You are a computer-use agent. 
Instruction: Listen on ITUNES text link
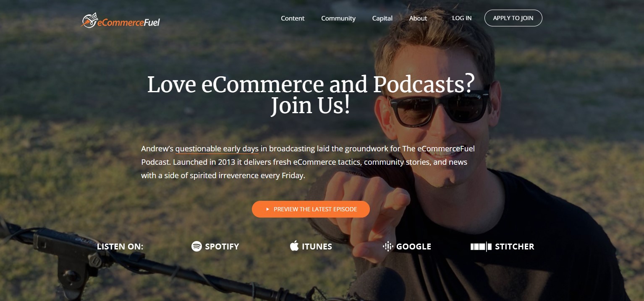[317, 247]
